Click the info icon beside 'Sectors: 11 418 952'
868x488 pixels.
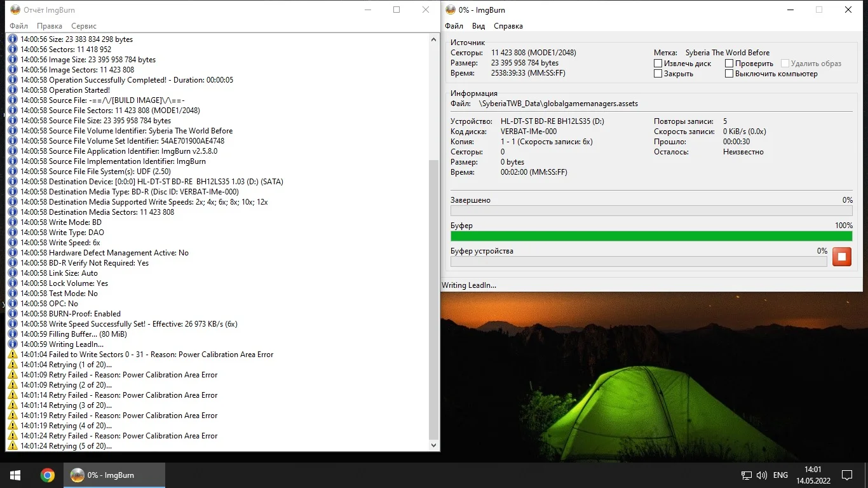click(13, 50)
